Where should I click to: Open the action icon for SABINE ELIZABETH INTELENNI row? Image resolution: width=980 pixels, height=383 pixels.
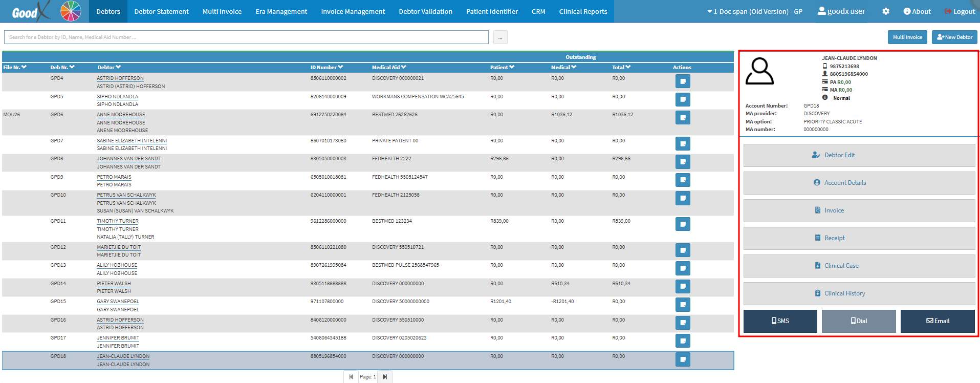click(683, 143)
